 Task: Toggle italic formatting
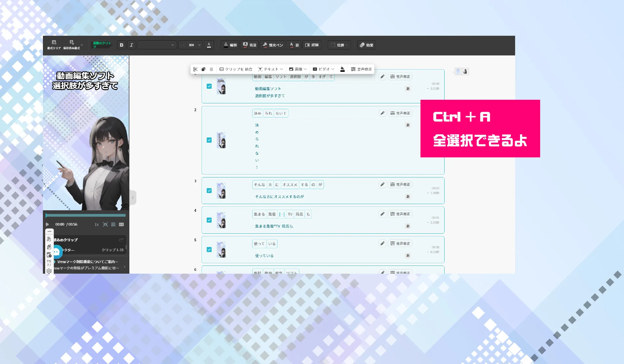click(x=131, y=45)
